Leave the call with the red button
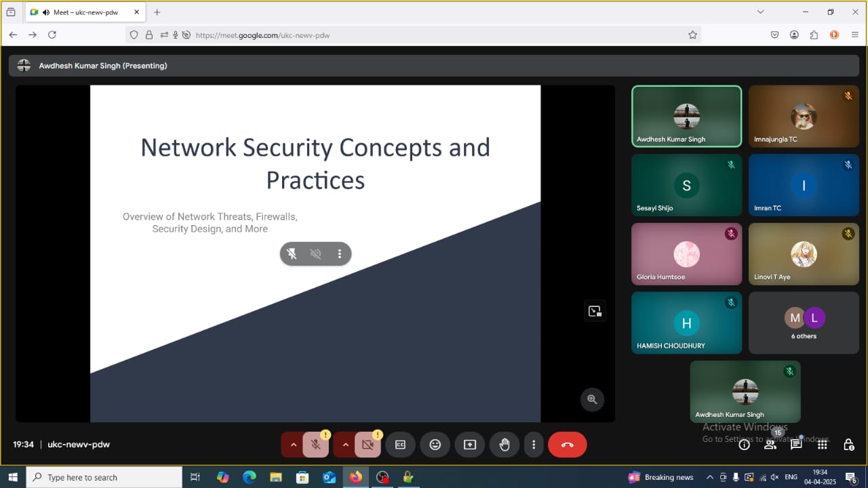 (x=568, y=445)
